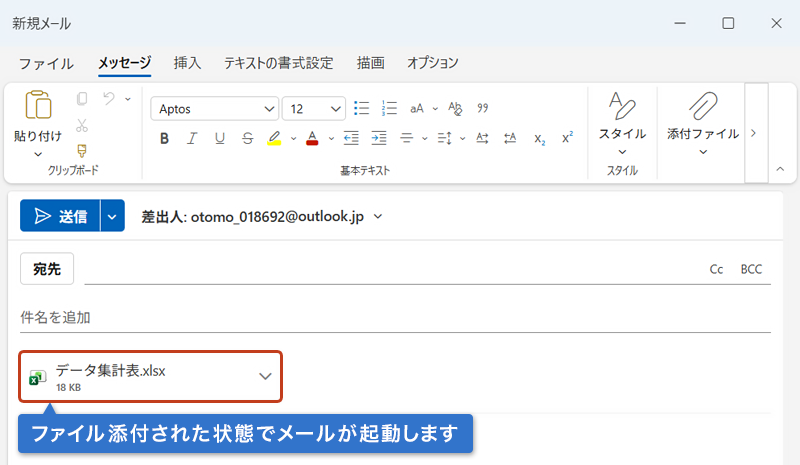The image size is (800, 465).
Task: Click the Undo arrow icon
Action: point(109,98)
